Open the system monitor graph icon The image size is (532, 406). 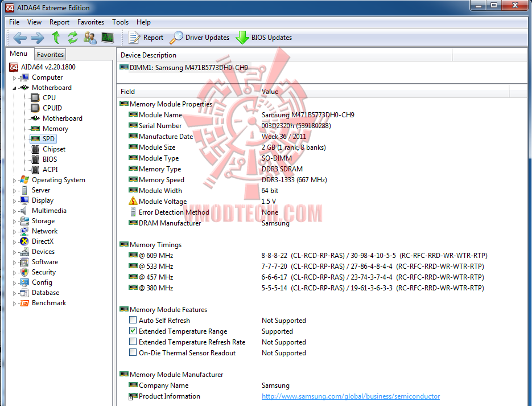[x=108, y=38]
